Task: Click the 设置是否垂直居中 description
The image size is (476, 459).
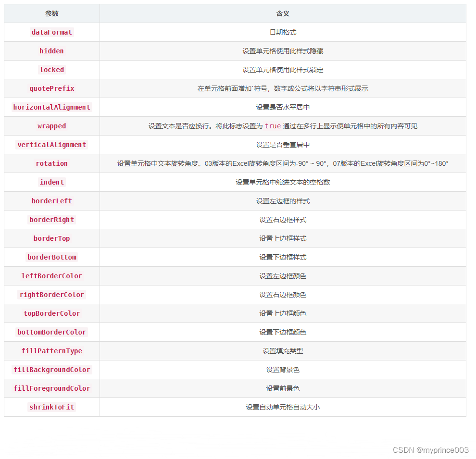Action: (x=283, y=145)
